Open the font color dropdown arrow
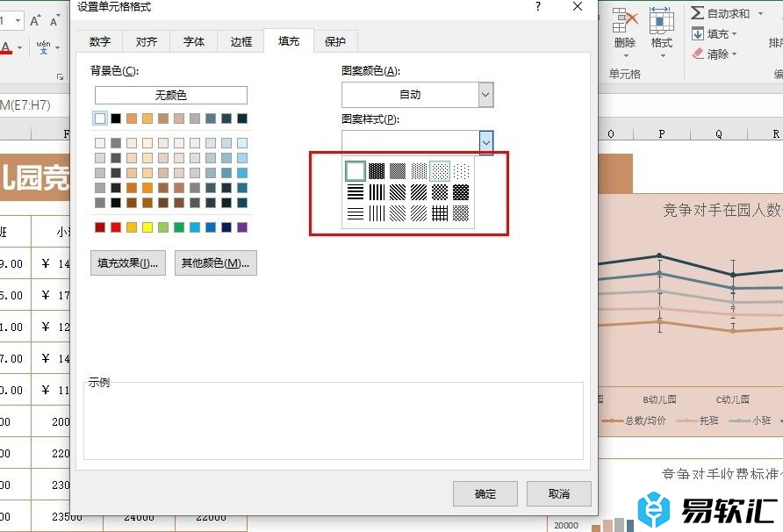This screenshot has width=783, height=532. [x=20, y=48]
